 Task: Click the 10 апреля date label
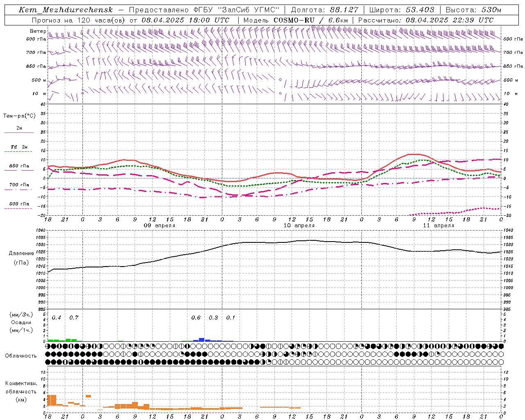299,226
